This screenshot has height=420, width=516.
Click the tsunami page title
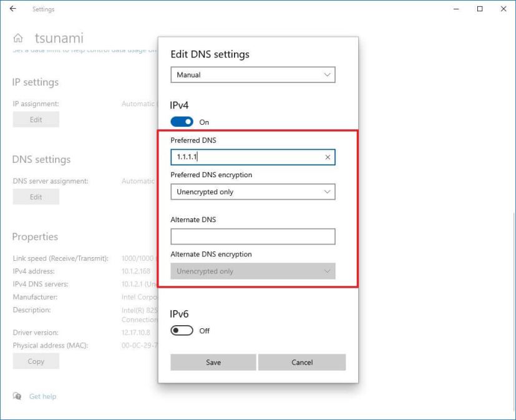59,38
